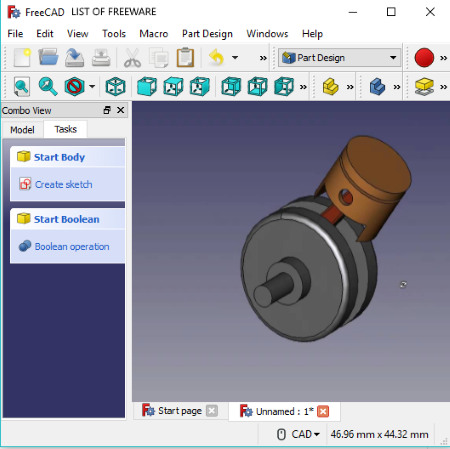Expand the macro toolbar overflow chevron
The height and width of the screenshot is (449, 450).
[x=443, y=58]
